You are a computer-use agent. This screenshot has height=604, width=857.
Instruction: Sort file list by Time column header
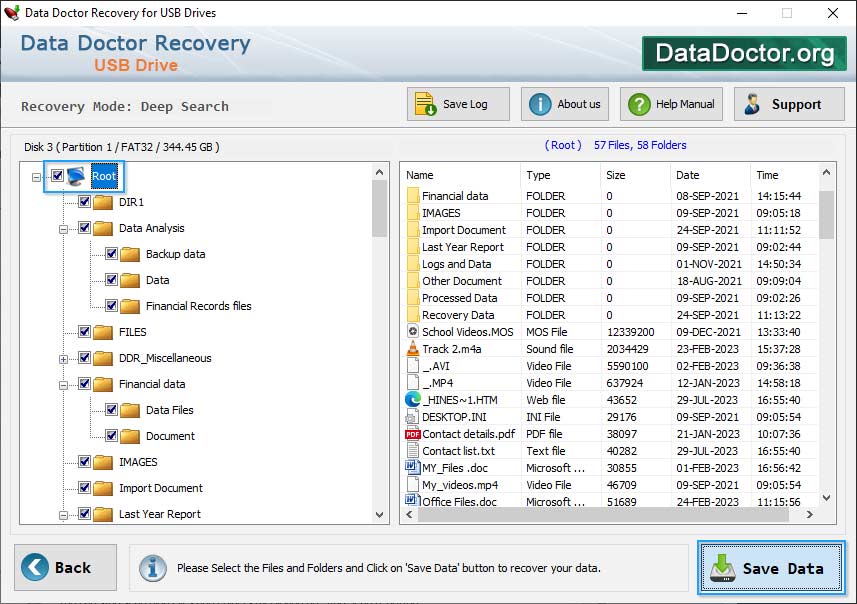(784, 175)
